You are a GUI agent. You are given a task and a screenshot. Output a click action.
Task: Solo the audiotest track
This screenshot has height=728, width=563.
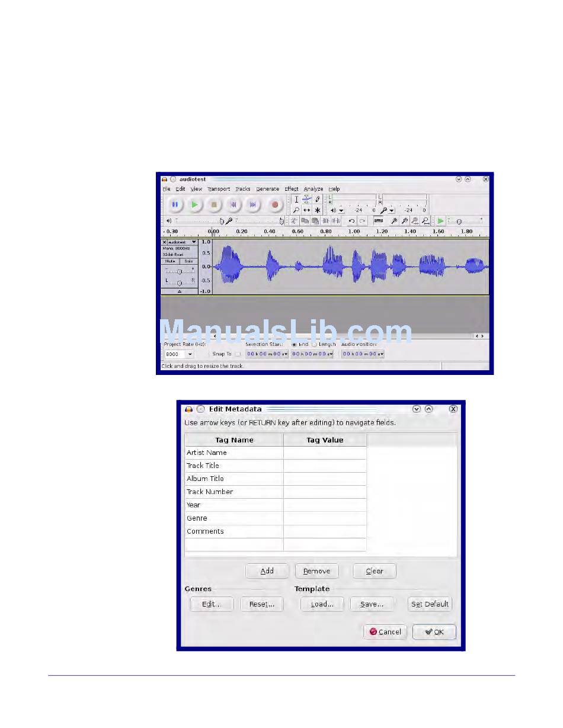pyautogui.click(x=188, y=261)
